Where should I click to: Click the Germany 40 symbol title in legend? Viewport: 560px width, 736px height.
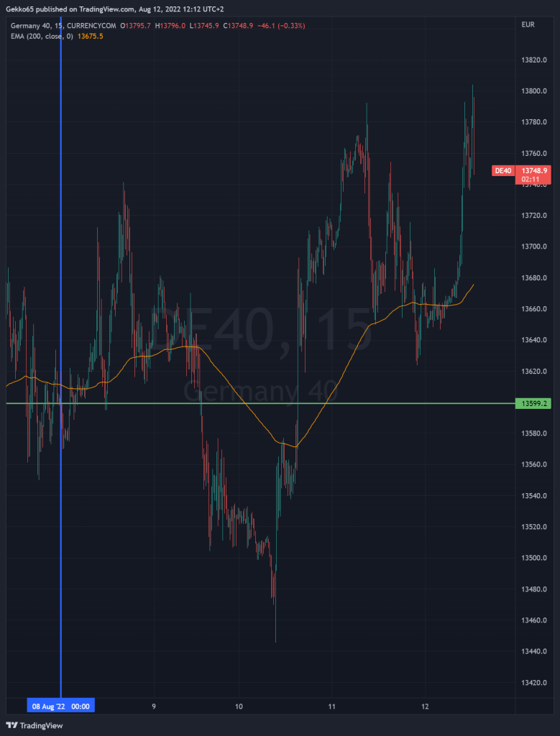point(32,26)
